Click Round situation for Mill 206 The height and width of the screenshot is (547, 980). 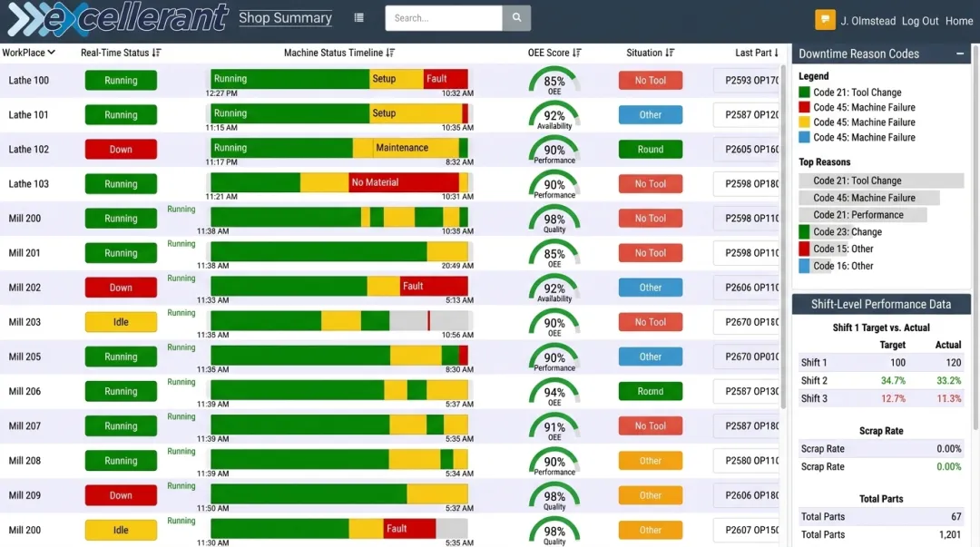click(650, 391)
